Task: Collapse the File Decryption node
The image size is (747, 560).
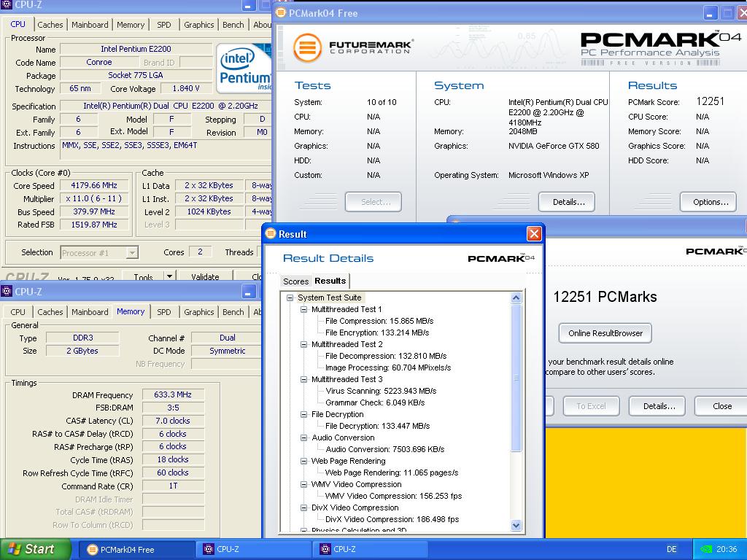Action: coord(304,414)
